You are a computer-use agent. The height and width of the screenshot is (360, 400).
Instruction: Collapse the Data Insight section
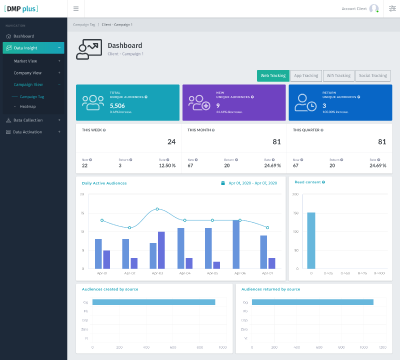point(33,48)
